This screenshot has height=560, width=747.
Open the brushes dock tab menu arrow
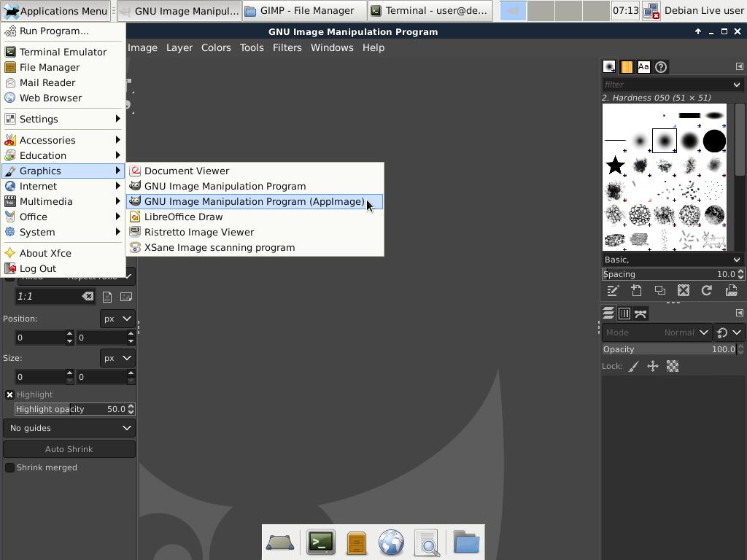point(740,66)
